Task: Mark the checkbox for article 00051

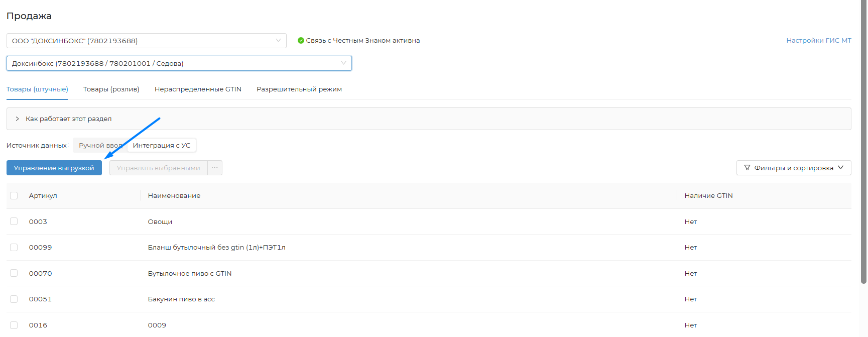Action: pyautogui.click(x=14, y=299)
